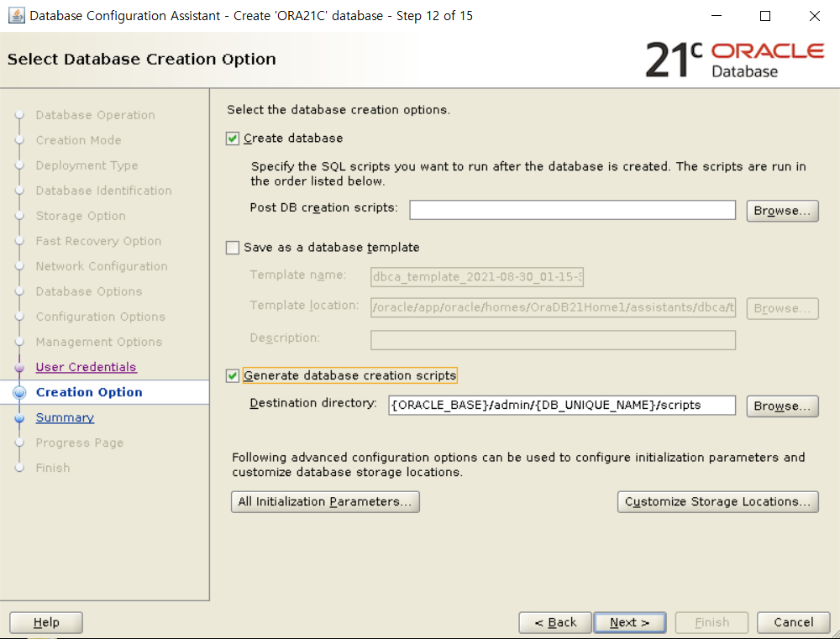
Task: Click the 'Destination directory:' label
Action: coord(313,403)
